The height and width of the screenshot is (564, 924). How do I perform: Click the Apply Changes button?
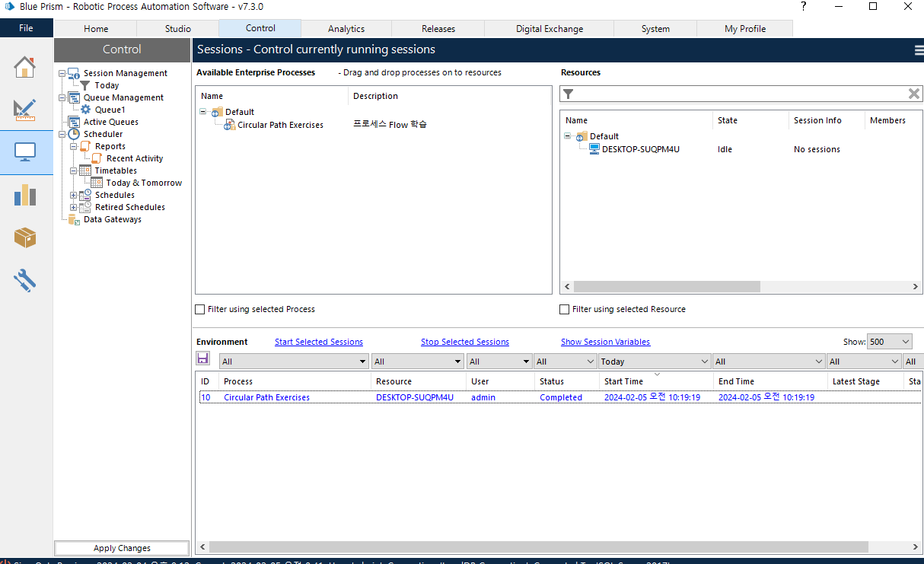coord(122,548)
